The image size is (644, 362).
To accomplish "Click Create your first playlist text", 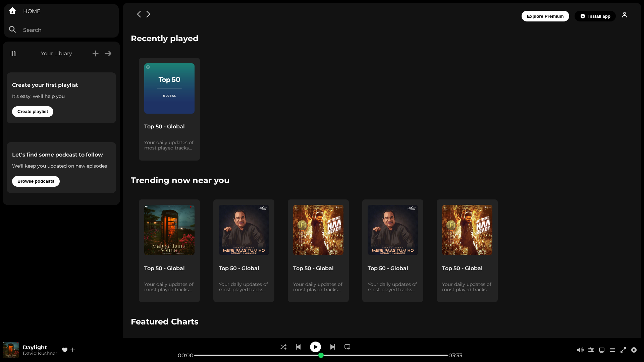I will coord(45,85).
